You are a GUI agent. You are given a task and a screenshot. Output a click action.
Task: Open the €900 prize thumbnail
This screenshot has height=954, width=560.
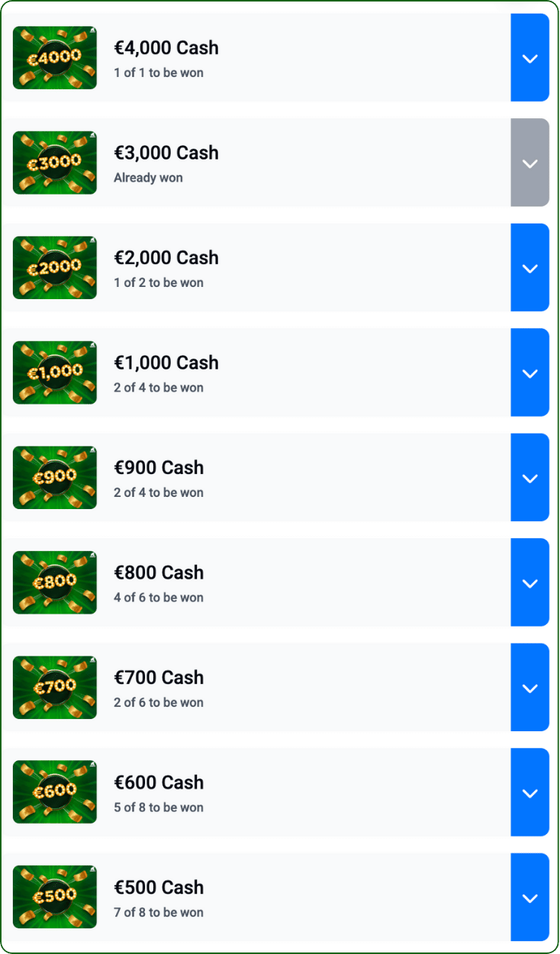point(55,478)
